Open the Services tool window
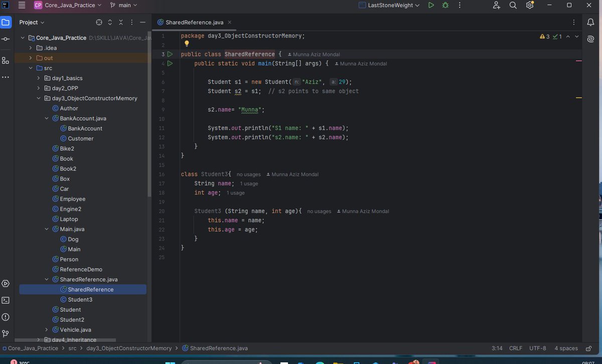The image size is (602, 364). (6, 284)
